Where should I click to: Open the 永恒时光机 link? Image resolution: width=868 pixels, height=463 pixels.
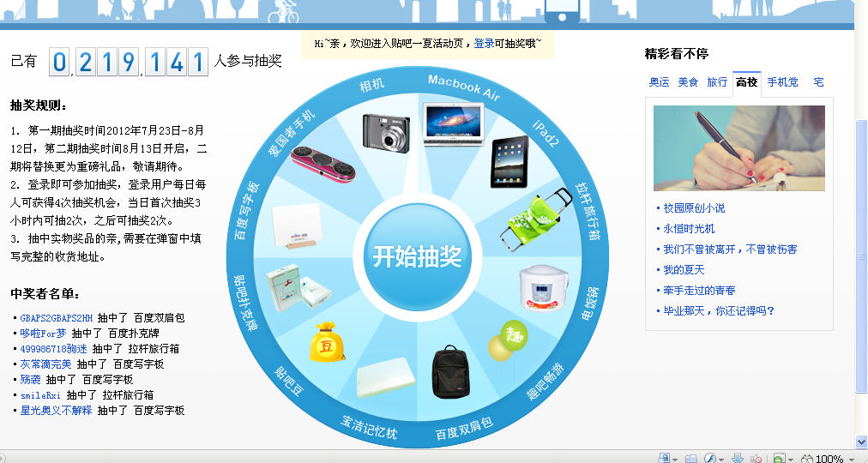tap(690, 229)
